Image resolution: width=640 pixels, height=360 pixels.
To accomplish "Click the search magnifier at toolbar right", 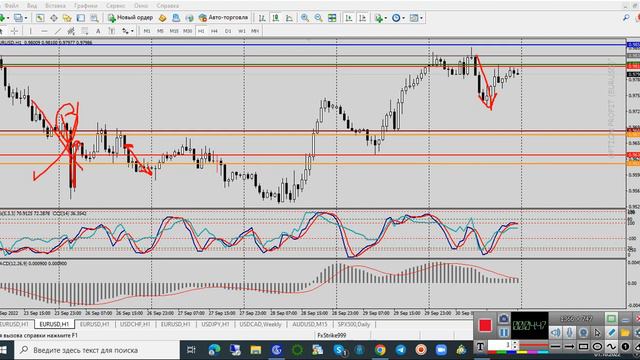I will 626,18.
